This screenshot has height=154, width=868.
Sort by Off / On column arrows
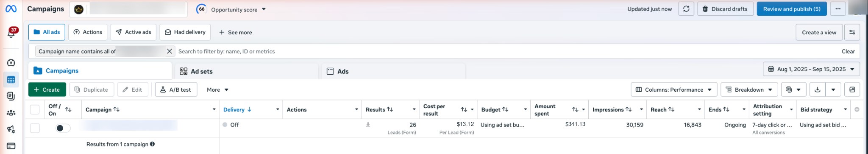tap(68, 109)
